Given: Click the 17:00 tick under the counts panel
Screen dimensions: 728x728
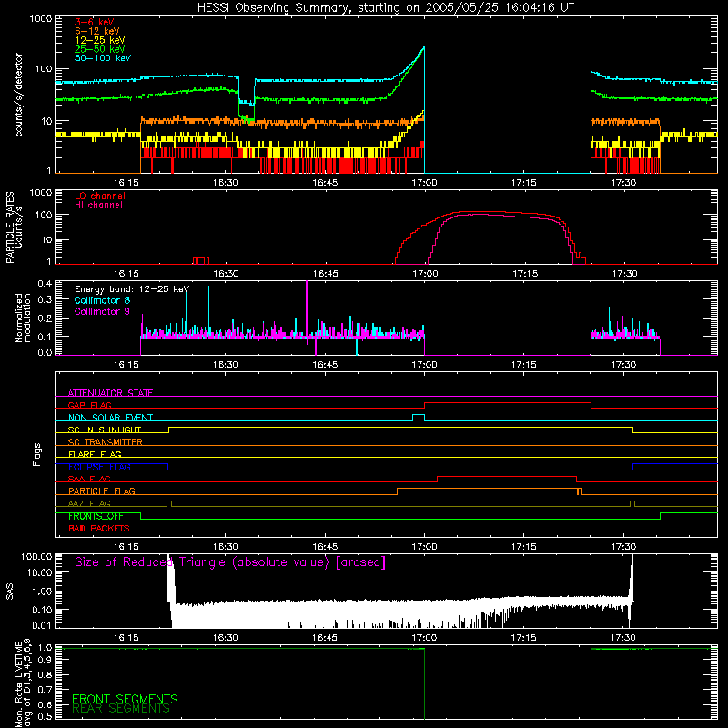Looking at the screenshot, I should tap(424, 183).
